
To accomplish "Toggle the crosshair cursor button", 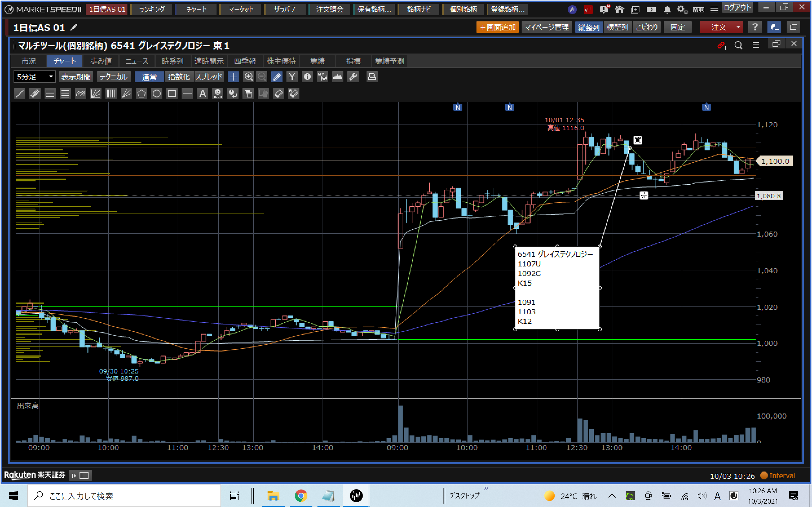I will pos(233,77).
